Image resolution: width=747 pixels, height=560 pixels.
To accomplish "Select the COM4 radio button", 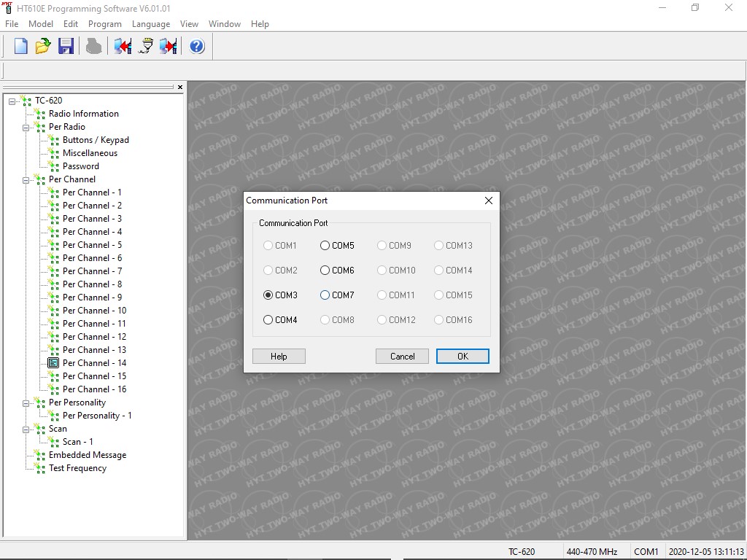I will (x=268, y=319).
